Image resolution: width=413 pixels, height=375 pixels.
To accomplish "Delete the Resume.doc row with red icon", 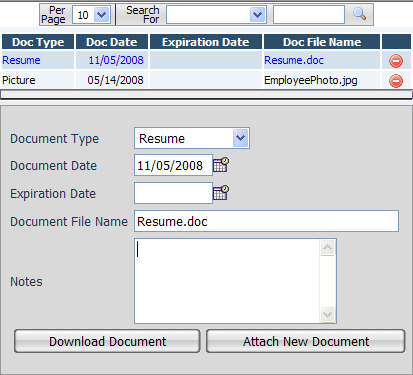I will click(396, 61).
